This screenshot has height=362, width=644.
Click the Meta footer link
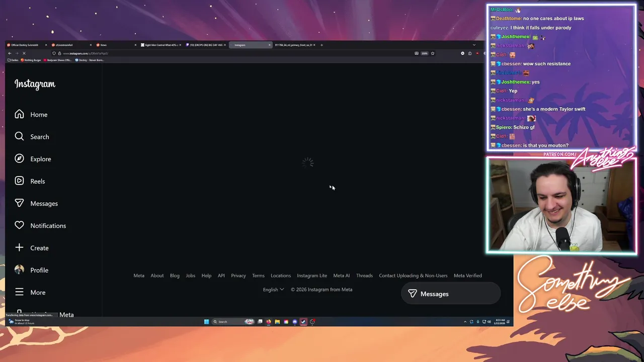click(139, 276)
